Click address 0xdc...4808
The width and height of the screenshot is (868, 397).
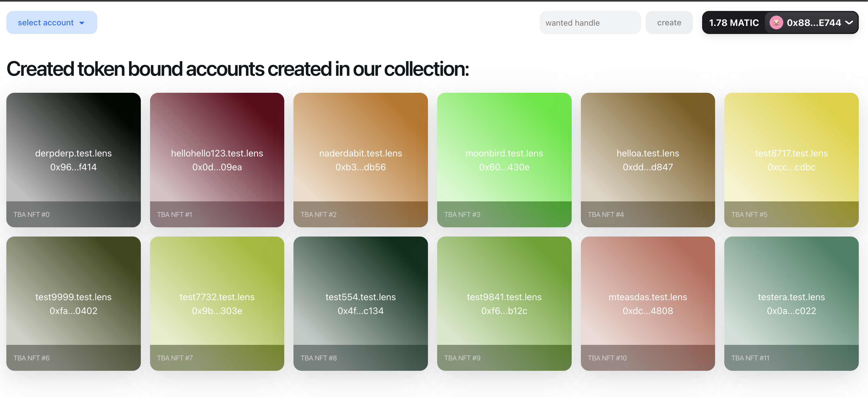648,311
